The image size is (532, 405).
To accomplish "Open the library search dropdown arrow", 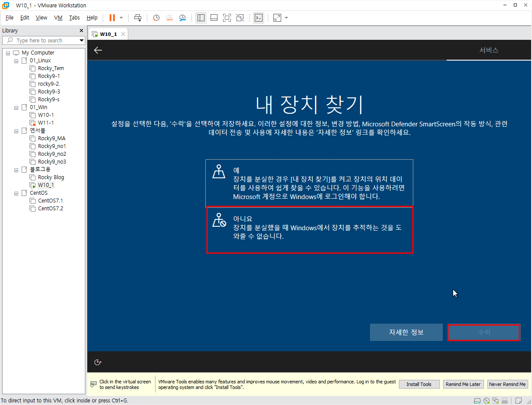I will [81, 41].
